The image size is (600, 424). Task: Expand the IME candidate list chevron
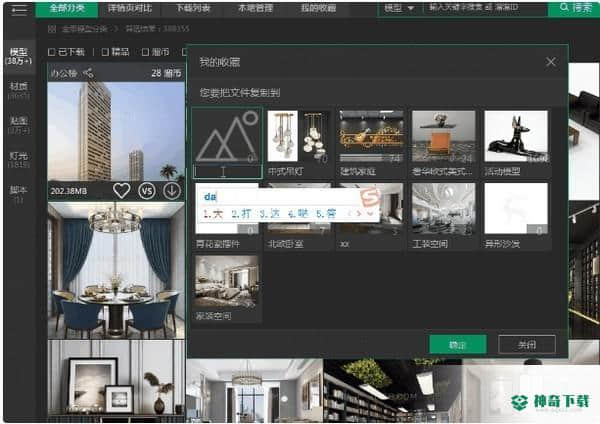tap(370, 214)
